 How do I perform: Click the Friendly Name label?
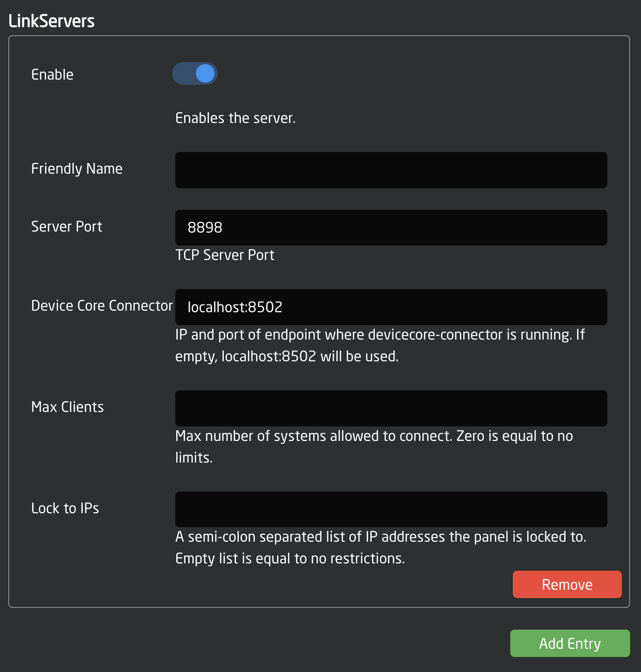77,169
